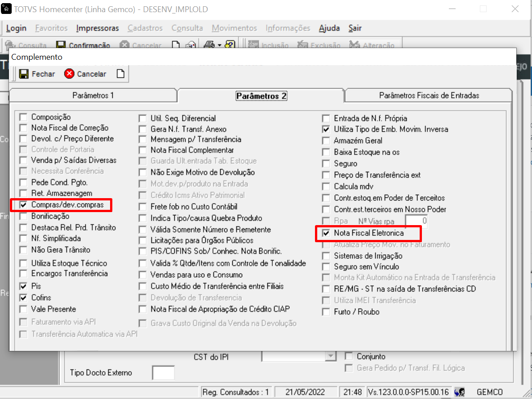532x399 pixels.
Task: Uncheck the Pis checkbox
Action: click(x=23, y=286)
